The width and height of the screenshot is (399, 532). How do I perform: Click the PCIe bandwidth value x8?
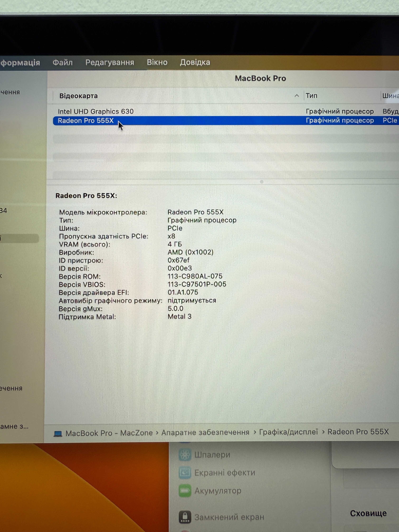pyautogui.click(x=172, y=236)
